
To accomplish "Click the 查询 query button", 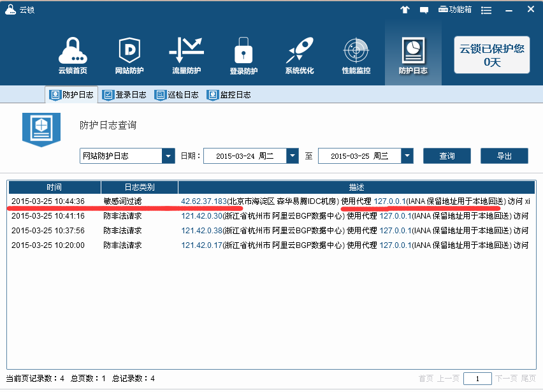I will [447, 156].
